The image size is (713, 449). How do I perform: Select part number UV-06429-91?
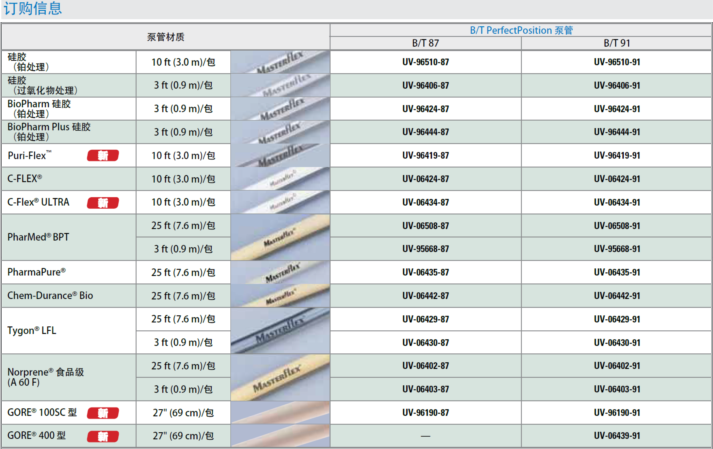(617, 319)
